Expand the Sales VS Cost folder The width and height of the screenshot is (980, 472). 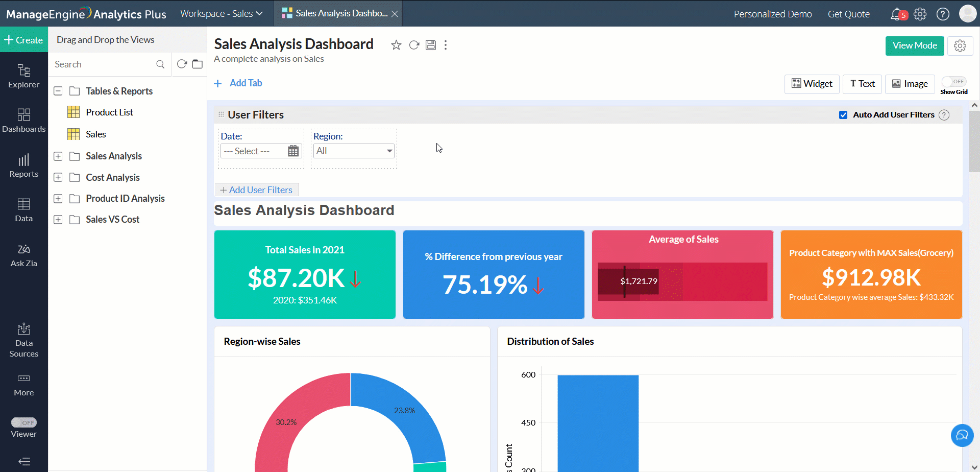pos(58,220)
